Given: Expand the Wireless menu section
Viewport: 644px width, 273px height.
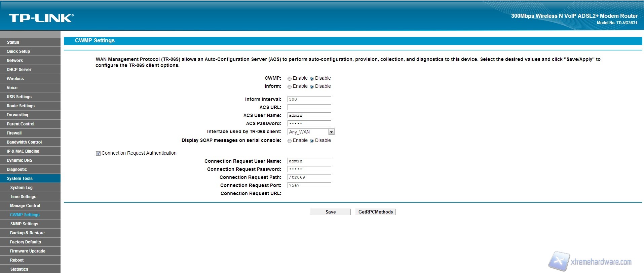Looking at the screenshot, I should (15, 79).
